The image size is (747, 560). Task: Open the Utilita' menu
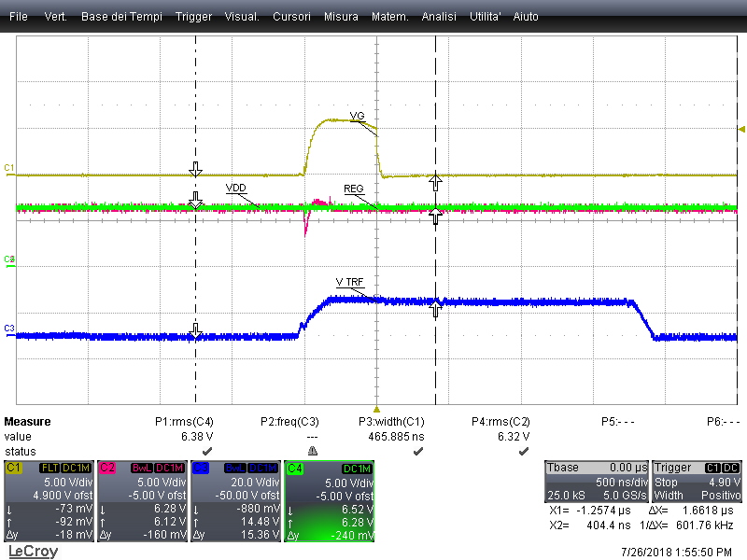click(485, 17)
